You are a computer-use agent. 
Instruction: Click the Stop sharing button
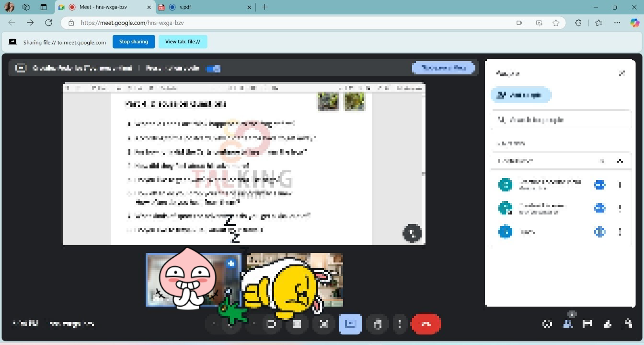(x=134, y=42)
